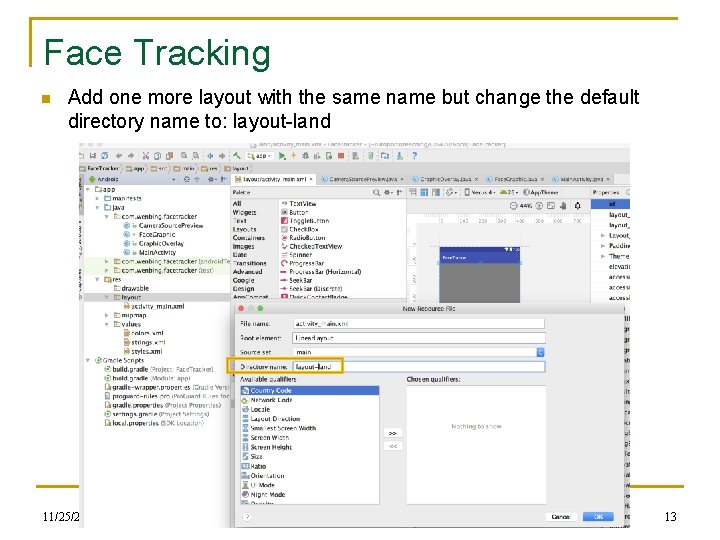Click the Root element input field
The image size is (720, 540).
(x=418, y=338)
